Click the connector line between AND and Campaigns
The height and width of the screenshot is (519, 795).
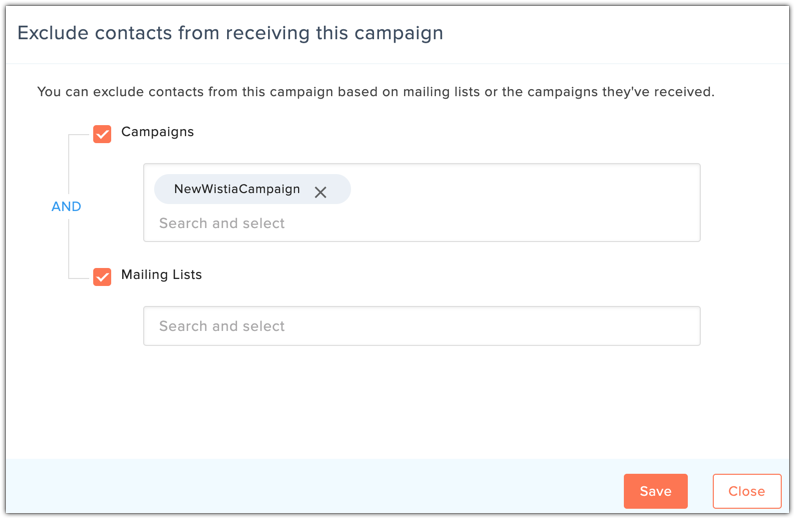(x=68, y=165)
